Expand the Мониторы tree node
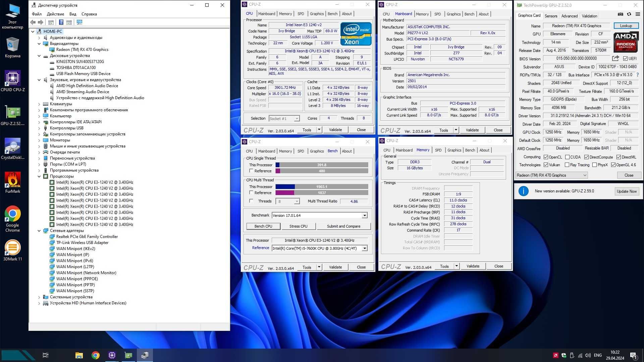The height and width of the screenshot is (362, 644). coord(39,140)
